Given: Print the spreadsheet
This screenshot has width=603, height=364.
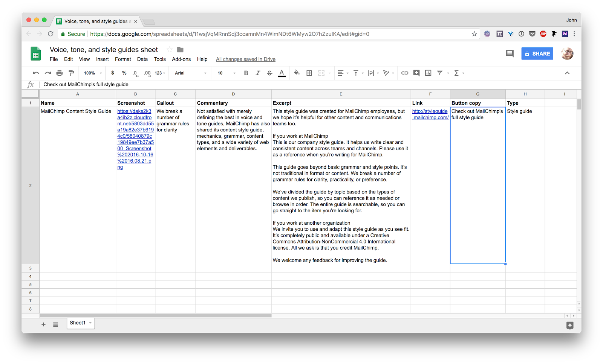Looking at the screenshot, I should 60,73.
